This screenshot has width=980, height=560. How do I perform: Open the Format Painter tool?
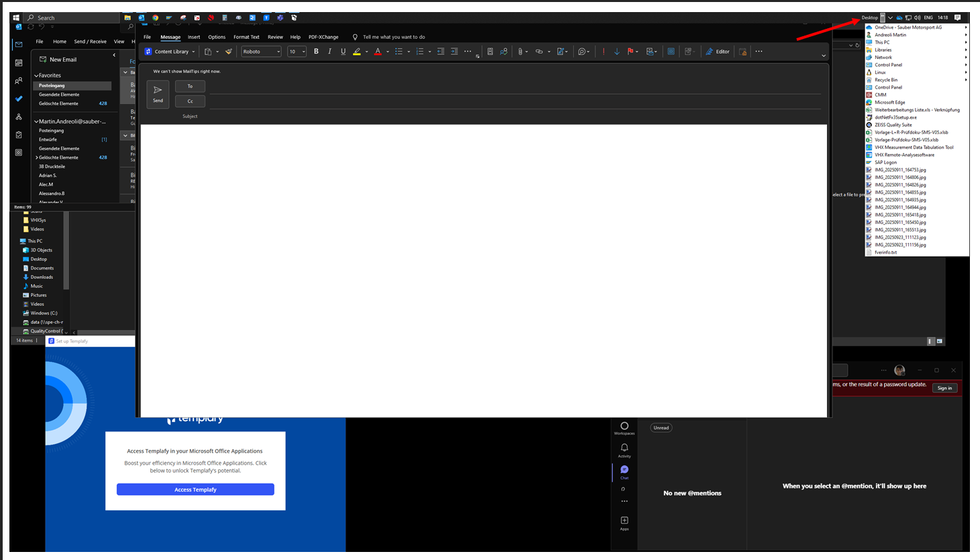[229, 52]
